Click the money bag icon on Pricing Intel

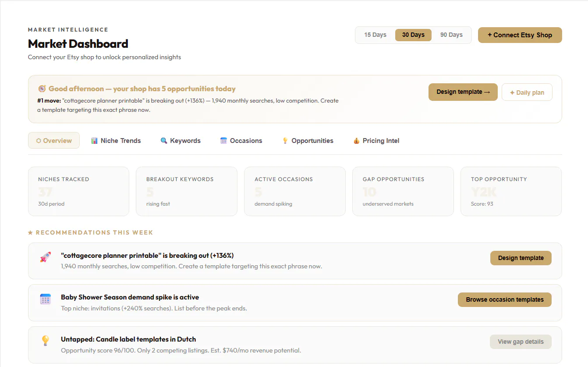click(x=356, y=141)
